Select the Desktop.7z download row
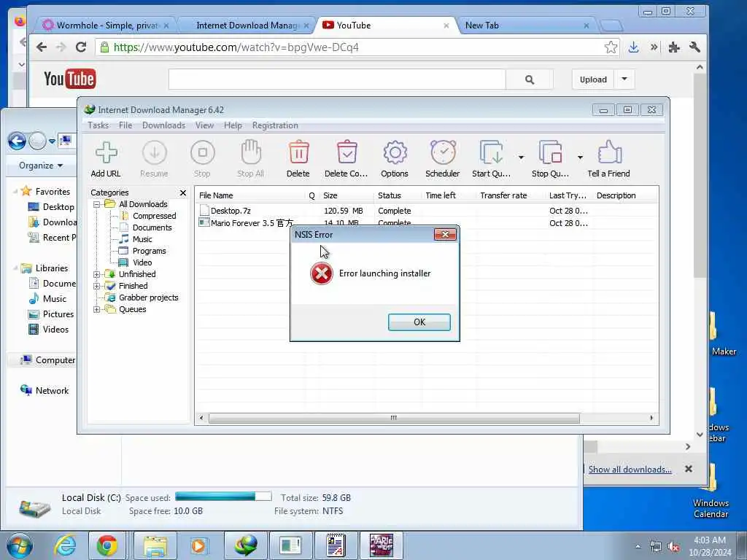 [426, 211]
